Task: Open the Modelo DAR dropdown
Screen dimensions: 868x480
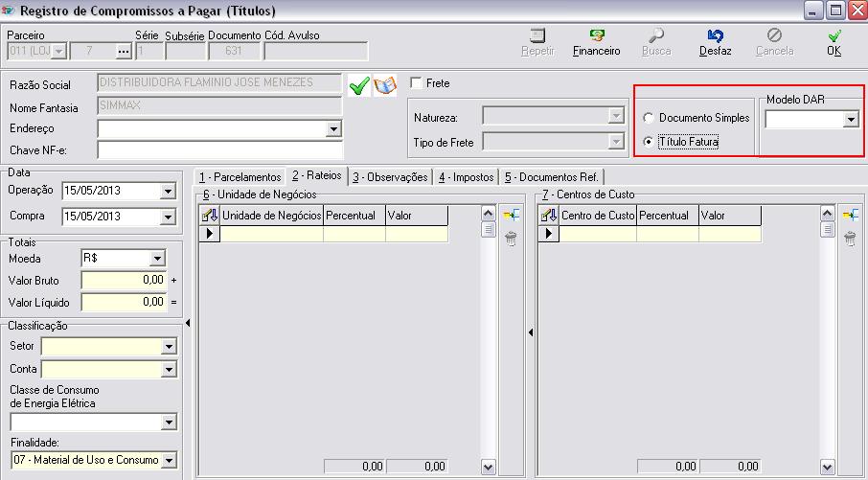Action: [850, 120]
